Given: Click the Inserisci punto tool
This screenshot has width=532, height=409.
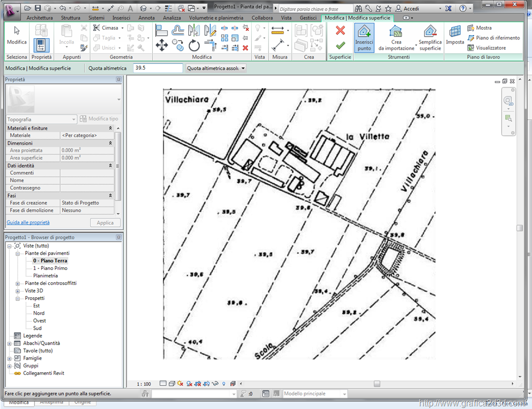Looking at the screenshot, I should tap(364, 37).
